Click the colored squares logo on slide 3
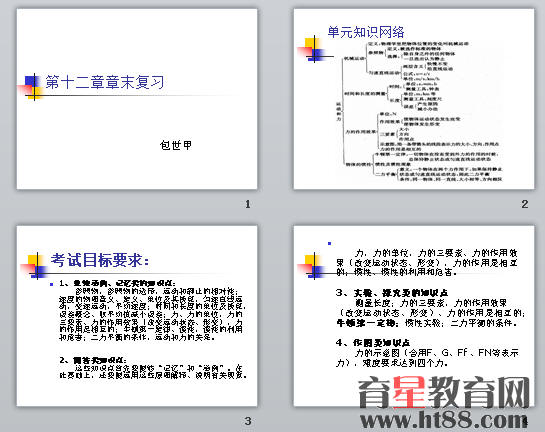 tap(35, 266)
